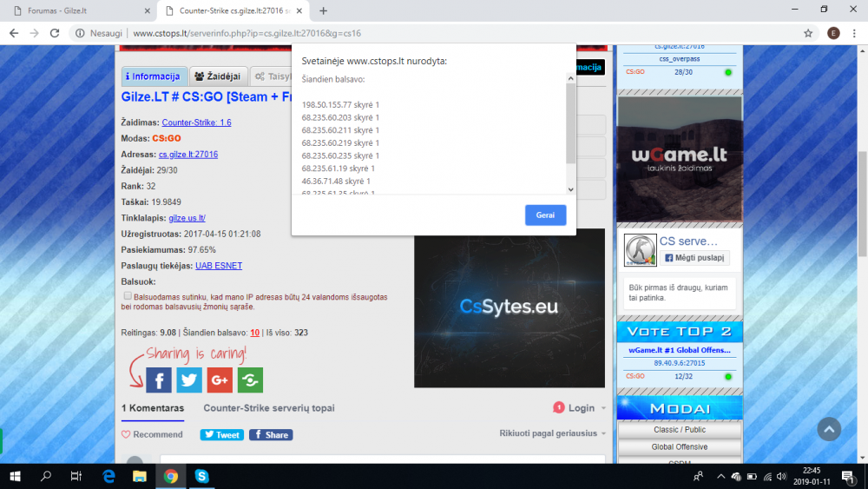Open CsSytes.eu banner

click(x=510, y=308)
